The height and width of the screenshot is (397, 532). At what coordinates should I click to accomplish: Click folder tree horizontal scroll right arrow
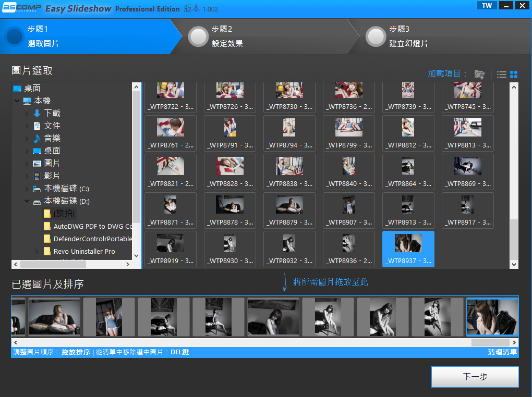pos(128,265)
